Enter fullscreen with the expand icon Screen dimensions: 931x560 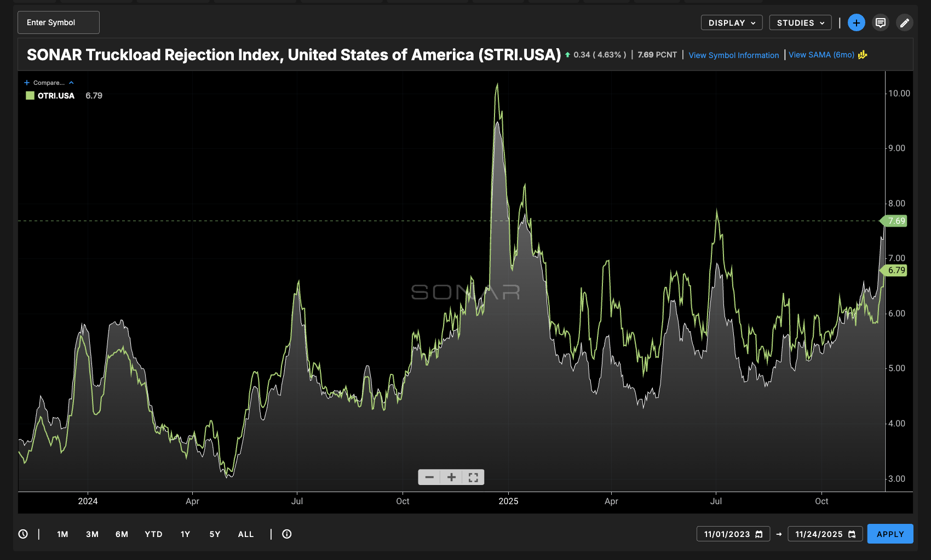tap(473, 477)
